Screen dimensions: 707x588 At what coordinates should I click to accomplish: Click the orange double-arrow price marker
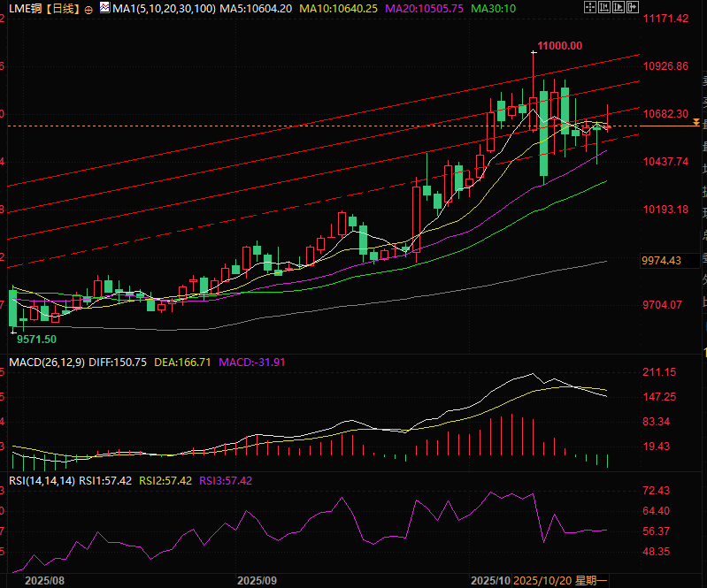pyautogui.click(x=696, y=122)
